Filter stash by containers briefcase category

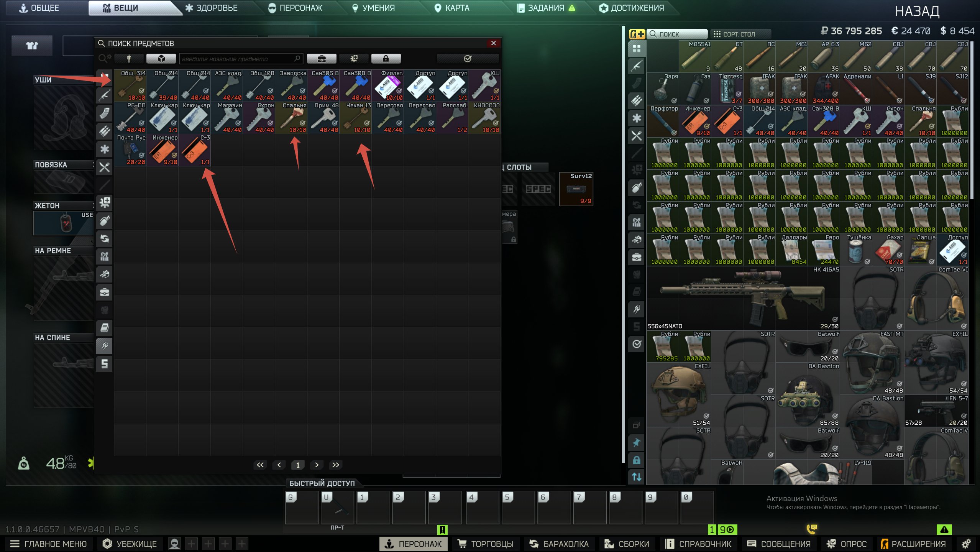tap(637, 257)
